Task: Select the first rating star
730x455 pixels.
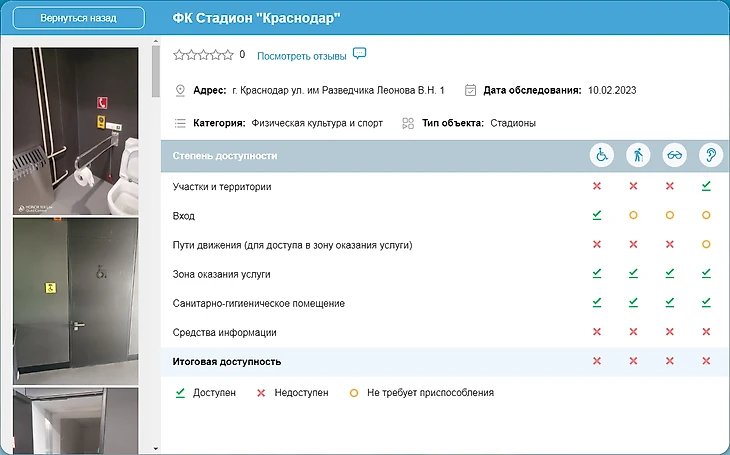Action: tap(179, 55)
